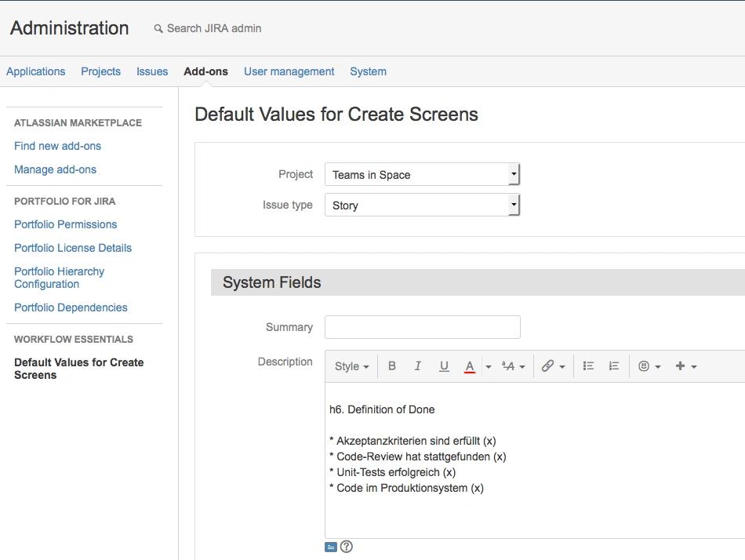Click into the Summary input field
The height and width of the screenshot is (560, 745).
(x=423, y=327)
